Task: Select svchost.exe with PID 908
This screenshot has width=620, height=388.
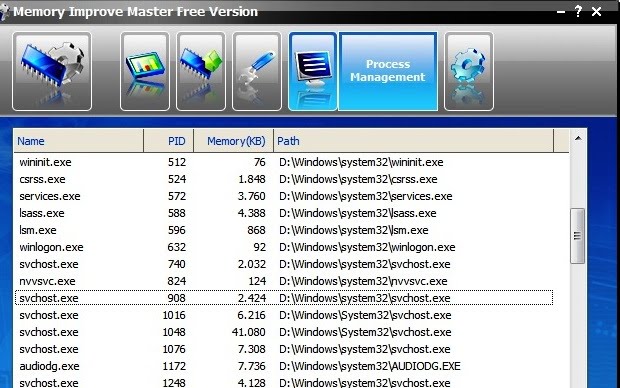Action: tap(284, 298)
